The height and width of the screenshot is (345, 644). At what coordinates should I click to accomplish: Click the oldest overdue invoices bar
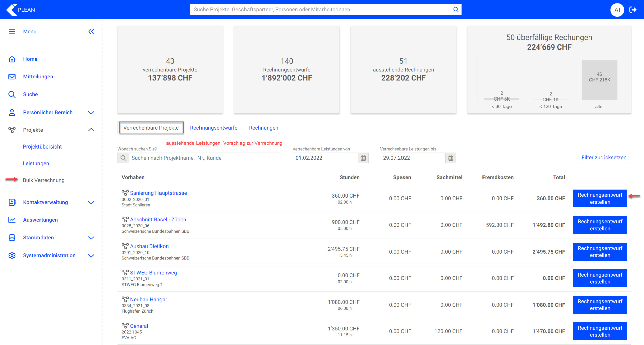point(599,80)
